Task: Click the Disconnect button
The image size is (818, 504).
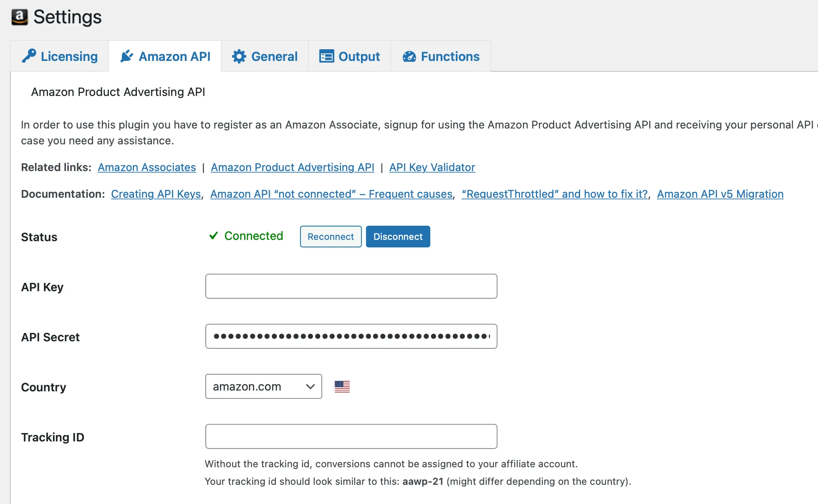Action: (x=398, y=237)
